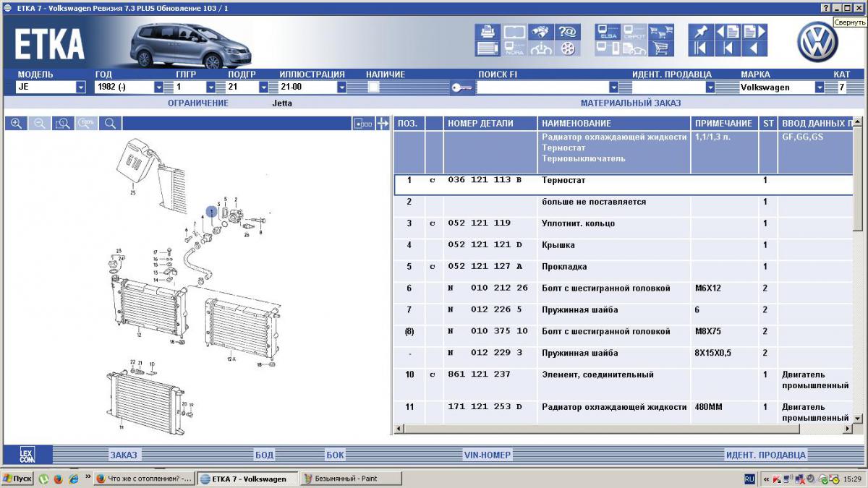
Task: Click the key icon beside the search field
Action: tap(461, 87)
